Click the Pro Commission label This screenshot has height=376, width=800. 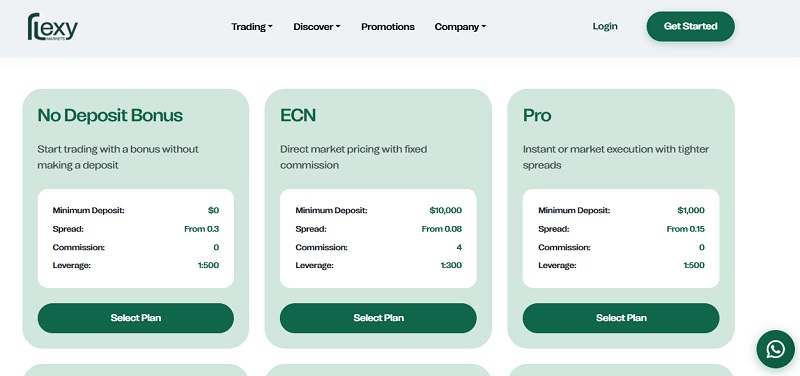(564, 247)
